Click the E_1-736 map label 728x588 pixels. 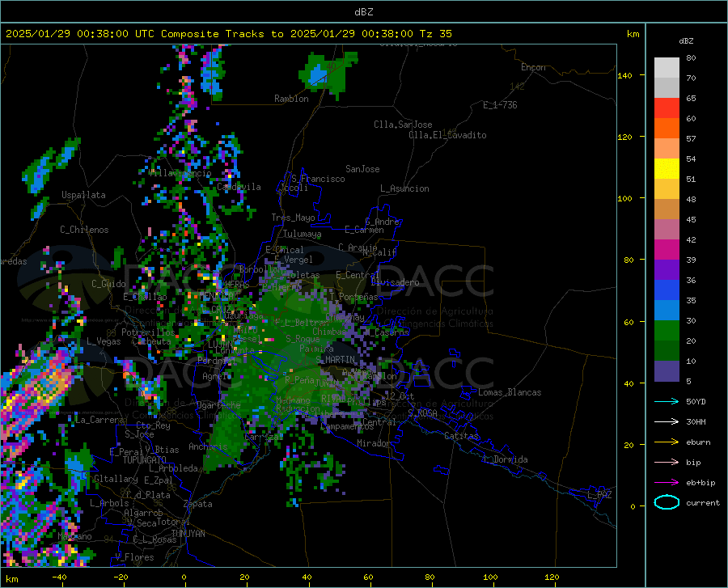pos(500,105)
